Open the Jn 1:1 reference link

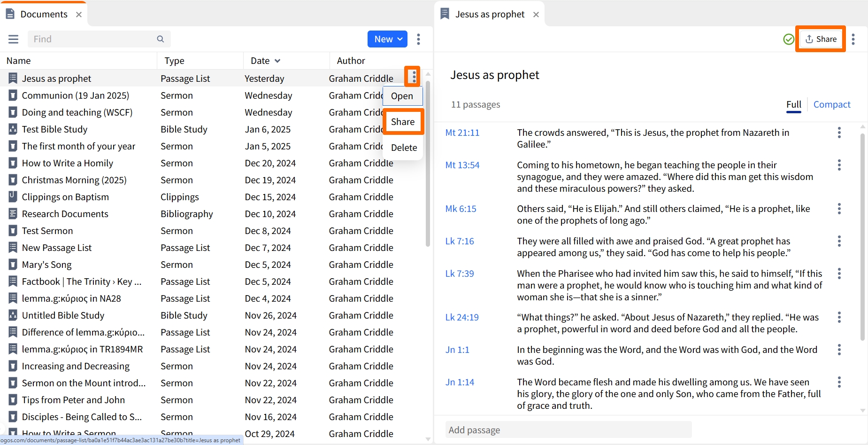tap(457, 350)
